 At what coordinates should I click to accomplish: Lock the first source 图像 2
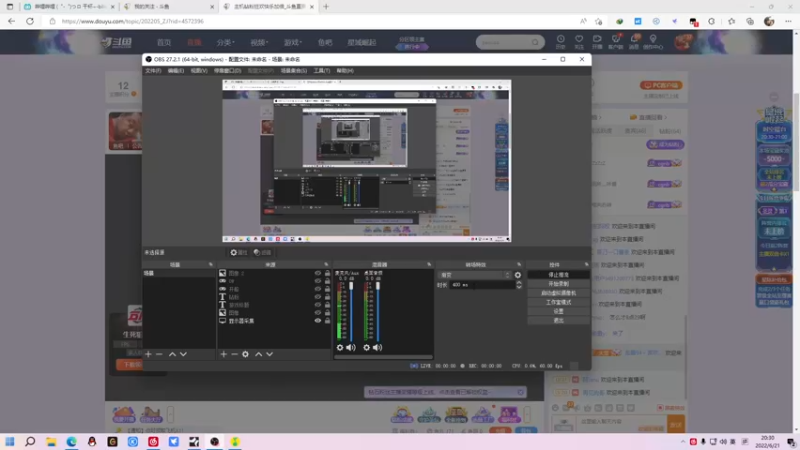(x=328, y=273)
